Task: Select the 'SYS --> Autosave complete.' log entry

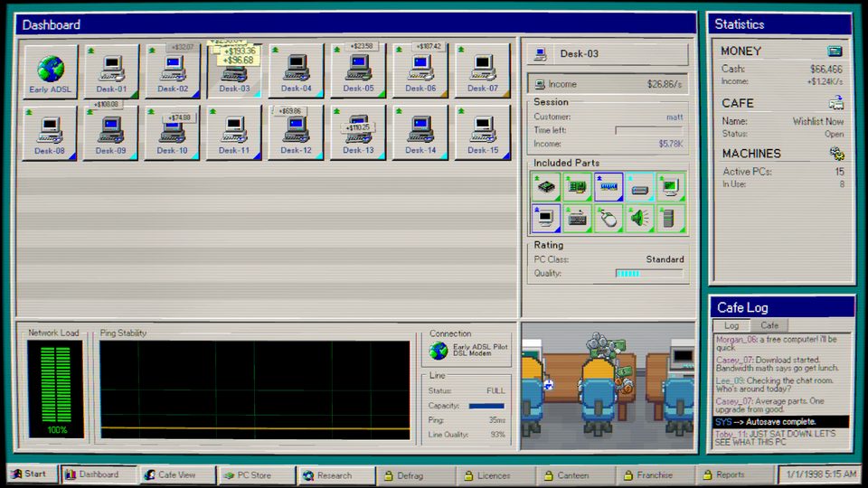Action: [781, 422]
